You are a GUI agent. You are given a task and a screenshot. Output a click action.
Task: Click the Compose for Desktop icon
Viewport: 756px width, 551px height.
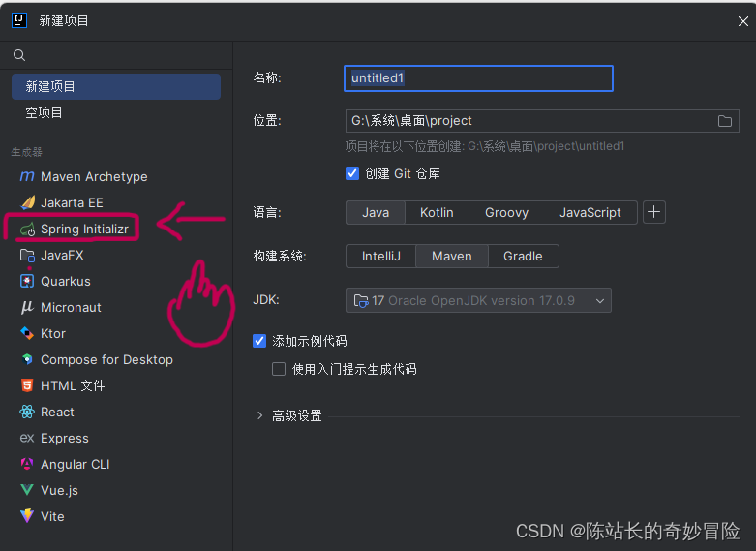[27, 359]
